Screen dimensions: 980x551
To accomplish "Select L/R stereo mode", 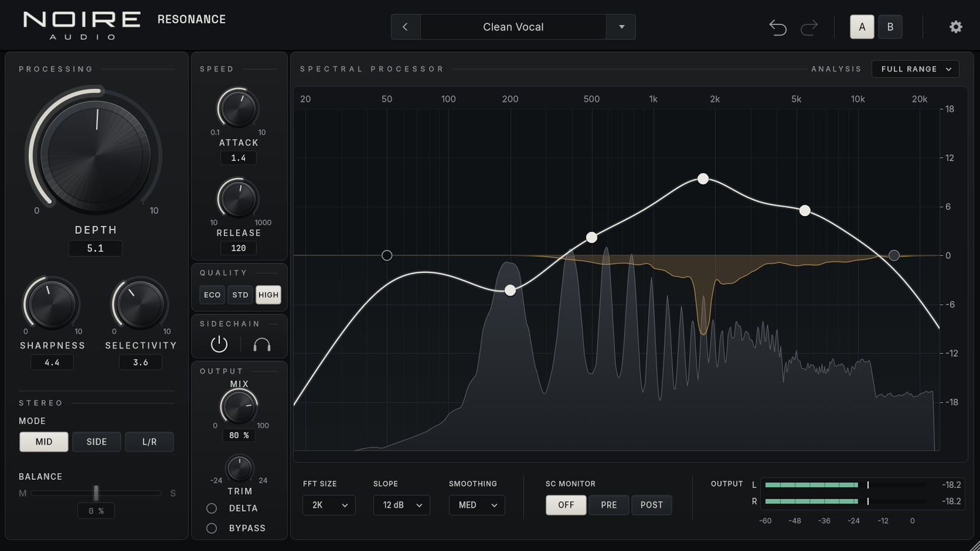I will pos(149,441).
